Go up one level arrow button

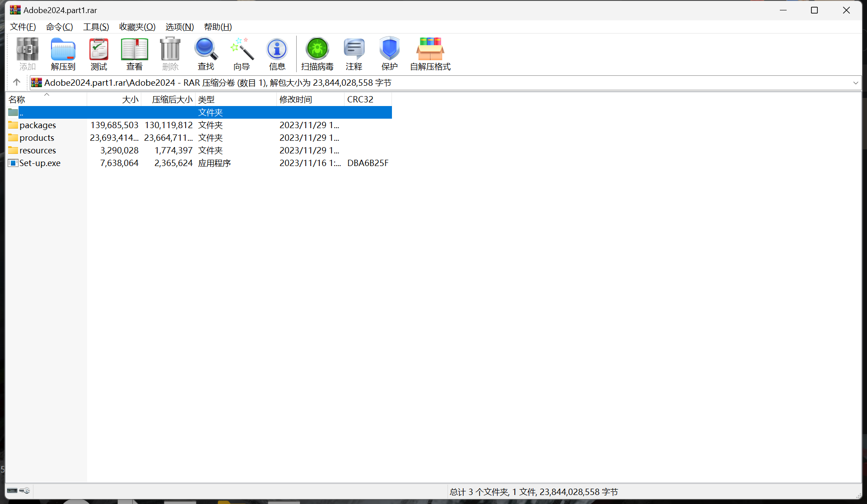17,82
